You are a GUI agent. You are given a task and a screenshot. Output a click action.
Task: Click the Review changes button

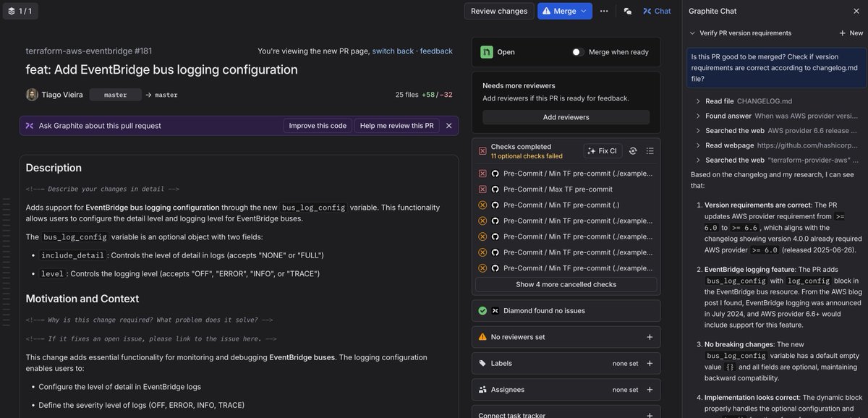pyautogui.click(x=499, y=11)
